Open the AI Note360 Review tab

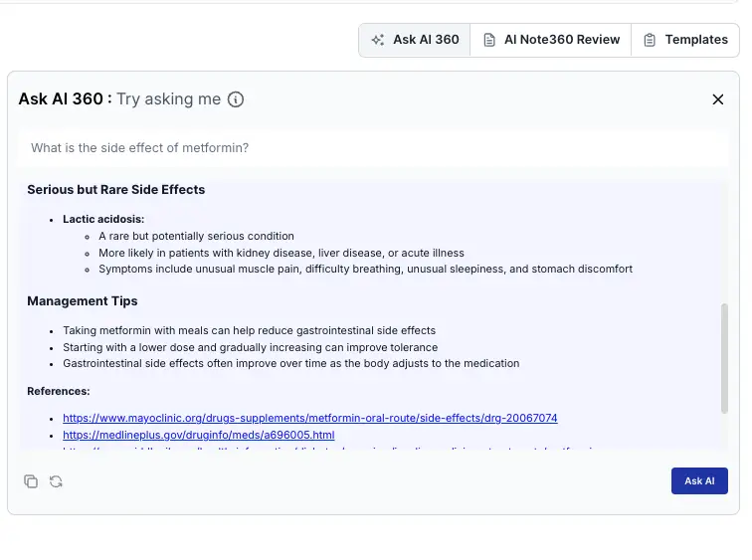click(551, 40)
